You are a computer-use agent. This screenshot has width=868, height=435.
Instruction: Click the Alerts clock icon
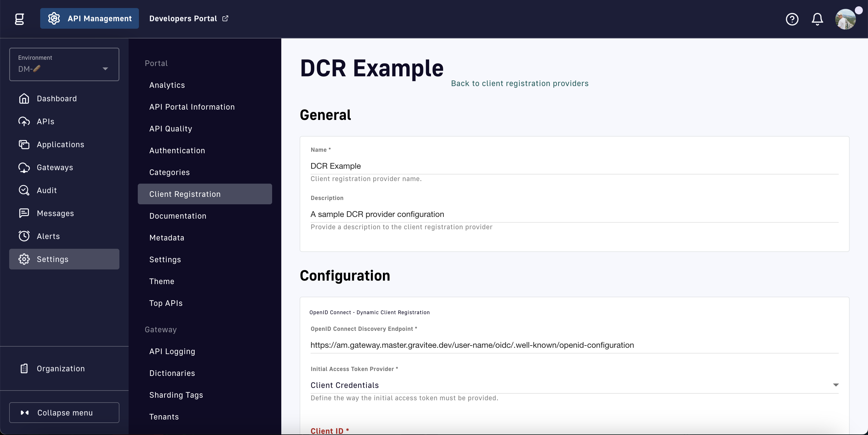point(24,236)
